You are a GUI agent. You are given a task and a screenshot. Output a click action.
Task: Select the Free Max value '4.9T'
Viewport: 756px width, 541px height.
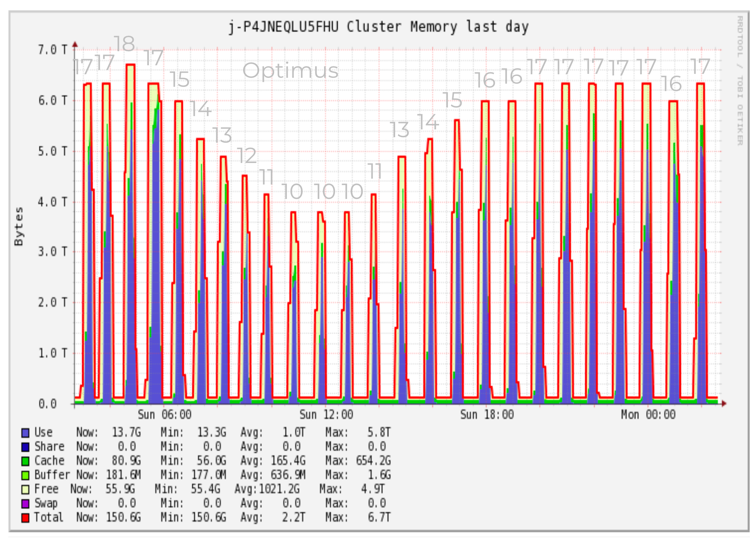(373, 489)
